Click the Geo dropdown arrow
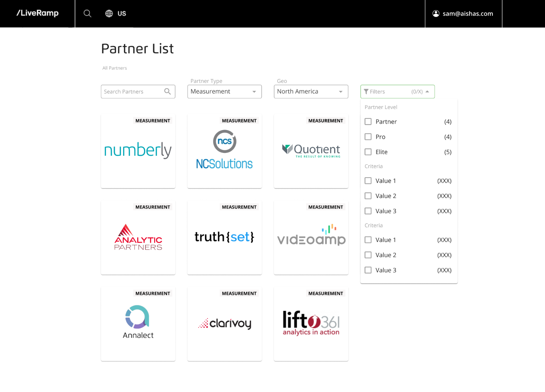 [341, 92]
